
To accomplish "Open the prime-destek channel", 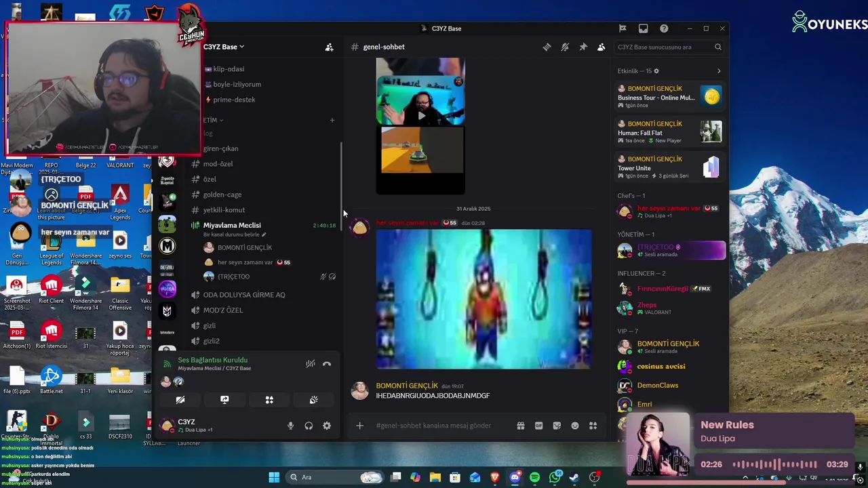I will [234, 100].
